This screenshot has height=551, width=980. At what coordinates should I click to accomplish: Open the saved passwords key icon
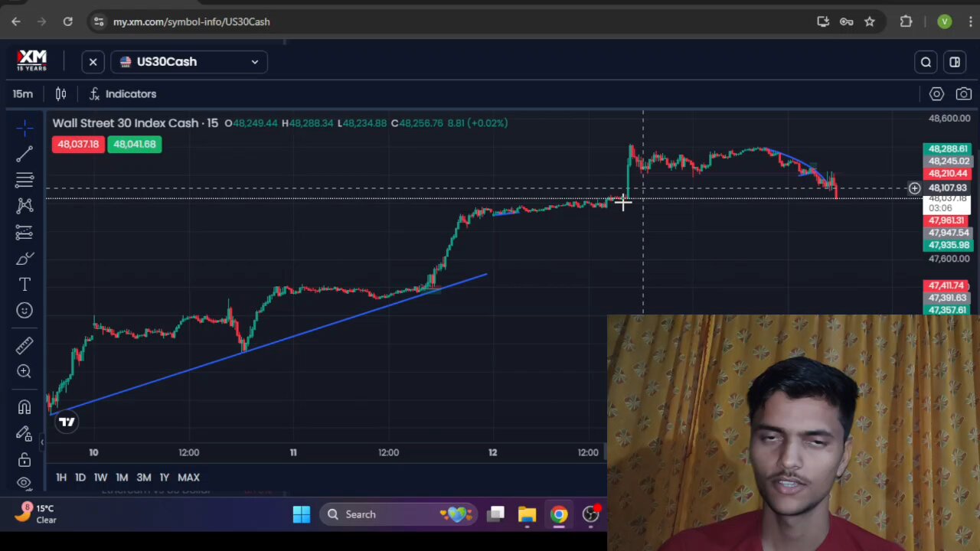(x=846, y=21)
